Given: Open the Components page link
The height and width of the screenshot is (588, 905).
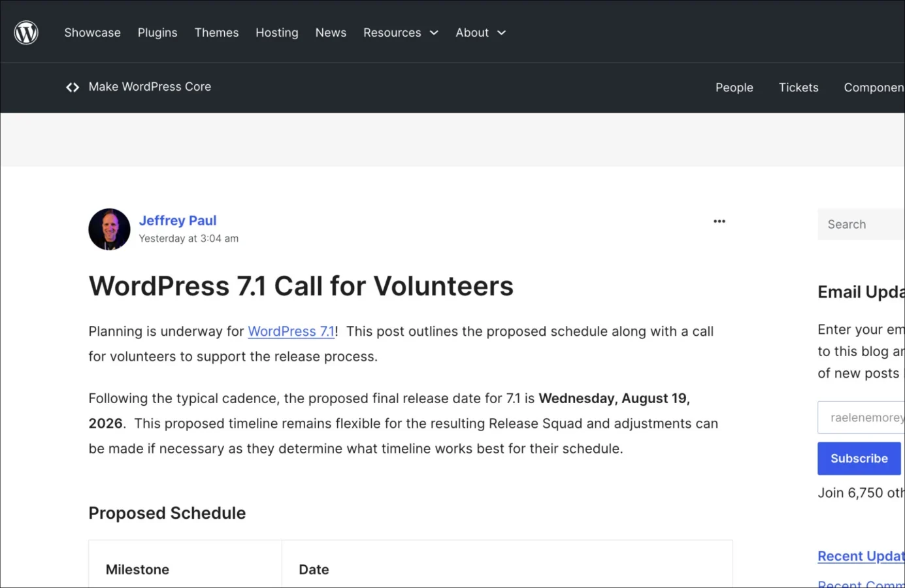Looking at the screenshot, I should [874, 88].
